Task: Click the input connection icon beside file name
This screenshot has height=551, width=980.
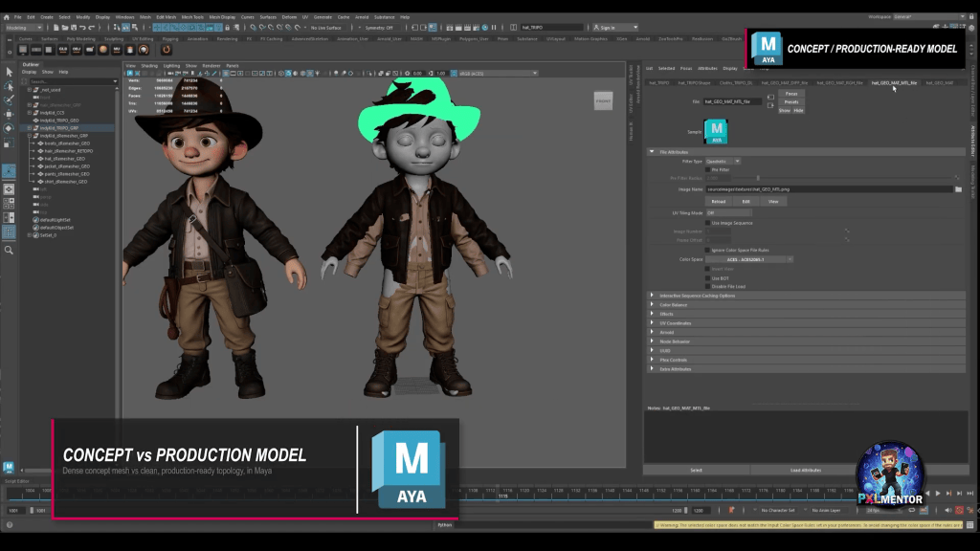Action: tap(770, 98)
